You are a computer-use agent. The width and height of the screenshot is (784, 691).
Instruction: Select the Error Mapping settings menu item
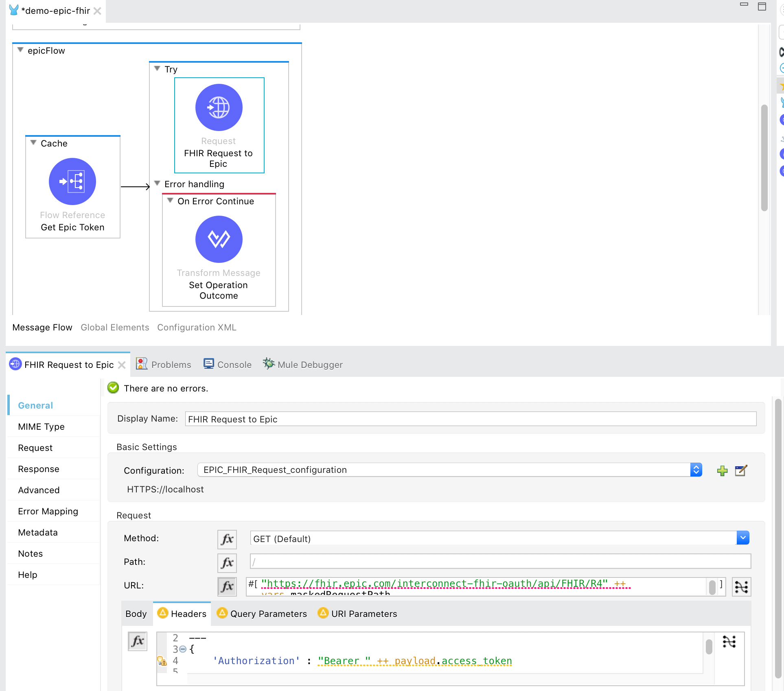tap(48, 511)
